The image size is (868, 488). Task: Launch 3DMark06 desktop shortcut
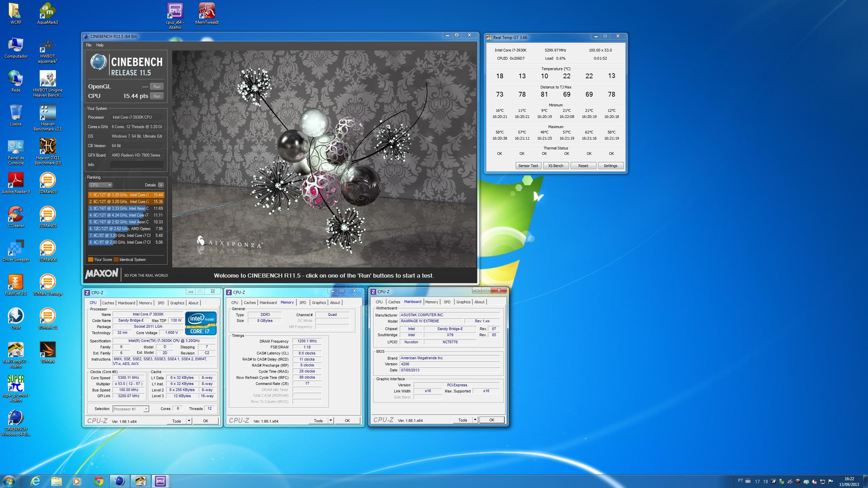point(47,251)
